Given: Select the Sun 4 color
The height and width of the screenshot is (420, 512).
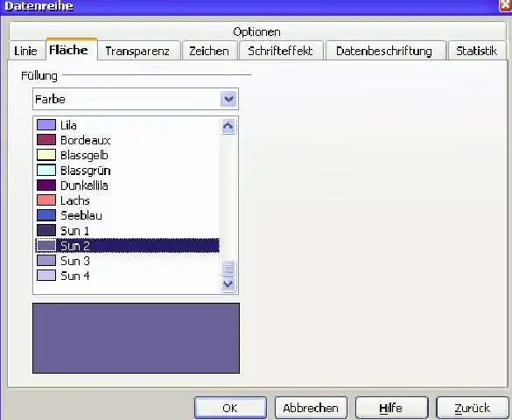Looking at the screenshot, I should pyautogui.click(x=128, y=276).
